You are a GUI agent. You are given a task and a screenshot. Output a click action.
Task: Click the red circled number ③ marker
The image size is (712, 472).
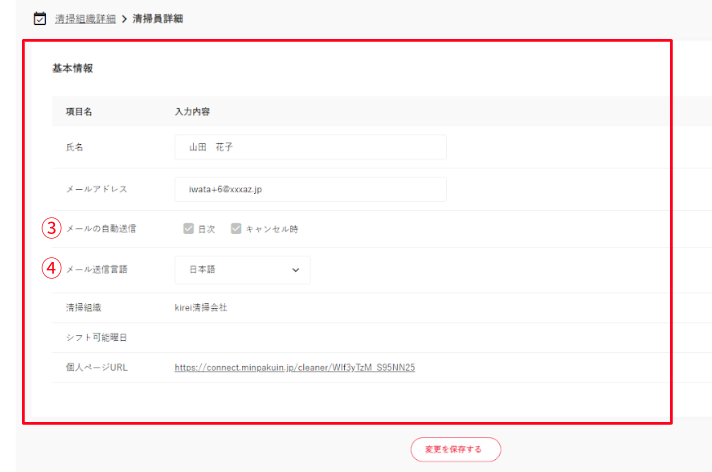(x=51, y=228)
